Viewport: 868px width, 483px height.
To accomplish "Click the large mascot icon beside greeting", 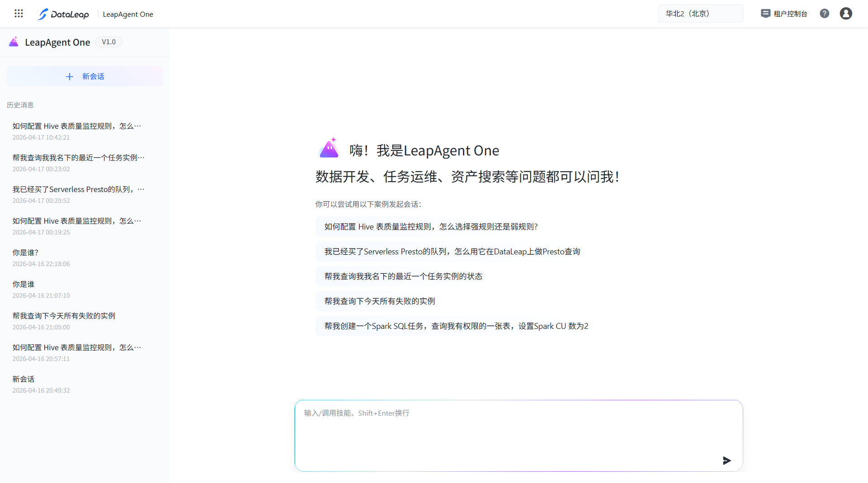I will click(329, 148).
